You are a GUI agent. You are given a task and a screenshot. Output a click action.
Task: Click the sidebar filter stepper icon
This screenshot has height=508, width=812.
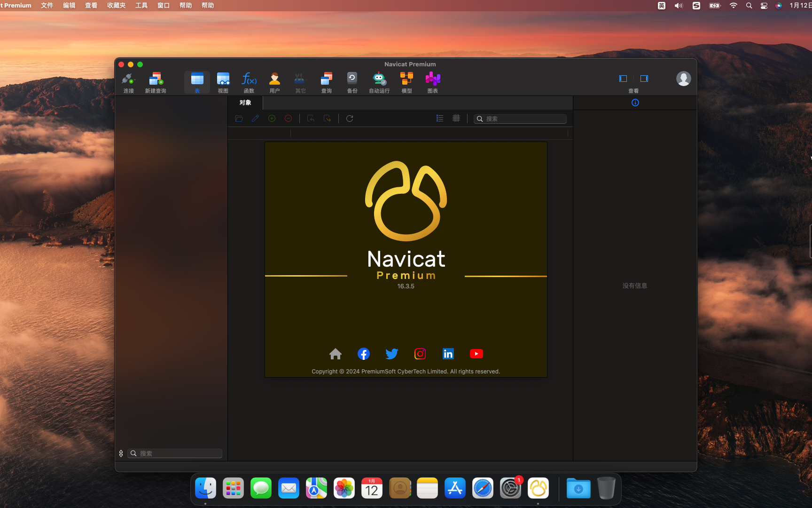click(121, 453)
